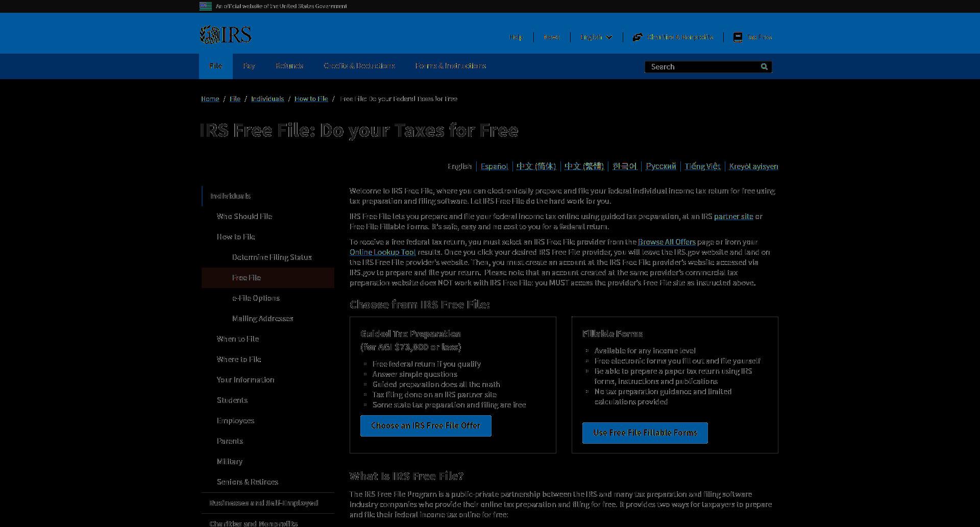Open the News link in header
This screenshot has width=980, height=527.
click(x=551, y=37)
